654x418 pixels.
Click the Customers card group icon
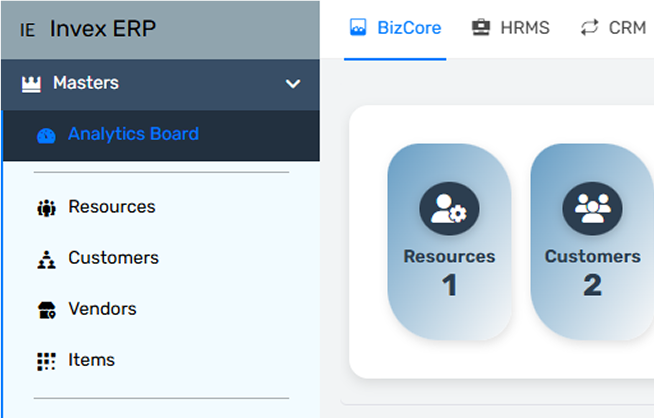[592, 208]
